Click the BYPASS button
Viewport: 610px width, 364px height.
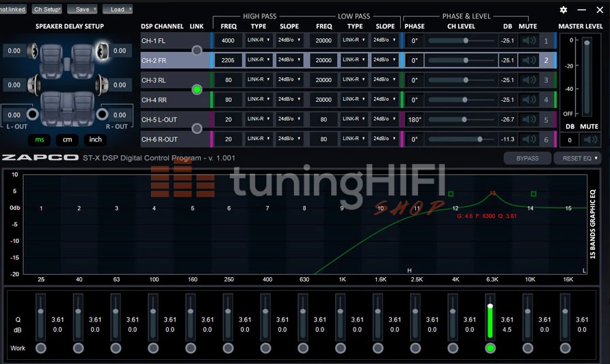pos(527,158)
